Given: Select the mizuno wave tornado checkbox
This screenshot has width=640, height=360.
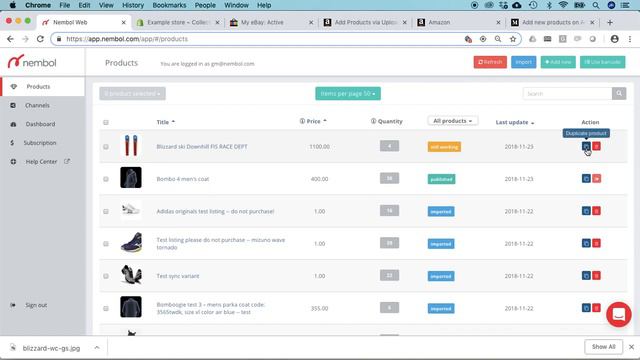Looking at the screenshot, I should click(106, 244).
